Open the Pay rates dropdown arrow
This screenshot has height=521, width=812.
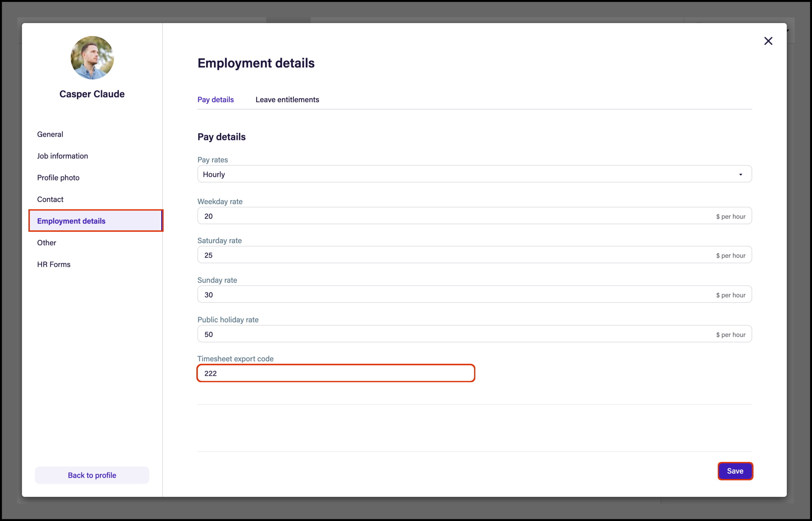click(740, 175)
